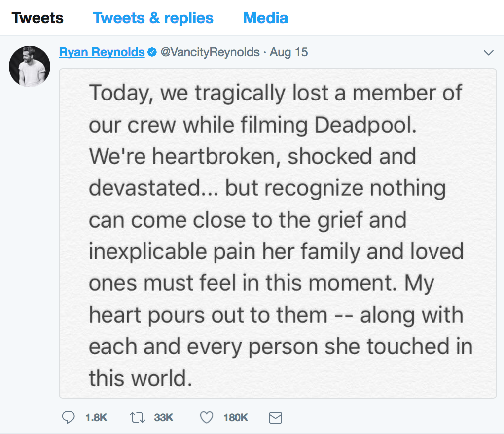Click the blue verified badge

(x=153, y=53)
